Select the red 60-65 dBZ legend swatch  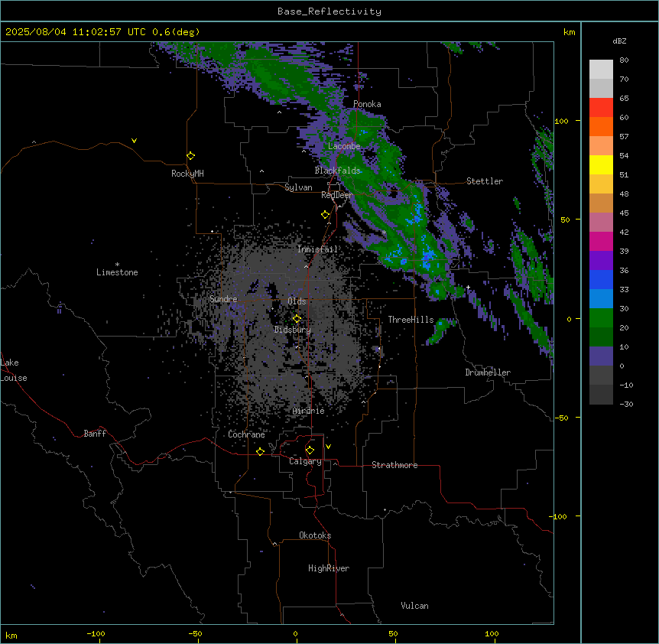pyautogui.click(x=601, y=108)
